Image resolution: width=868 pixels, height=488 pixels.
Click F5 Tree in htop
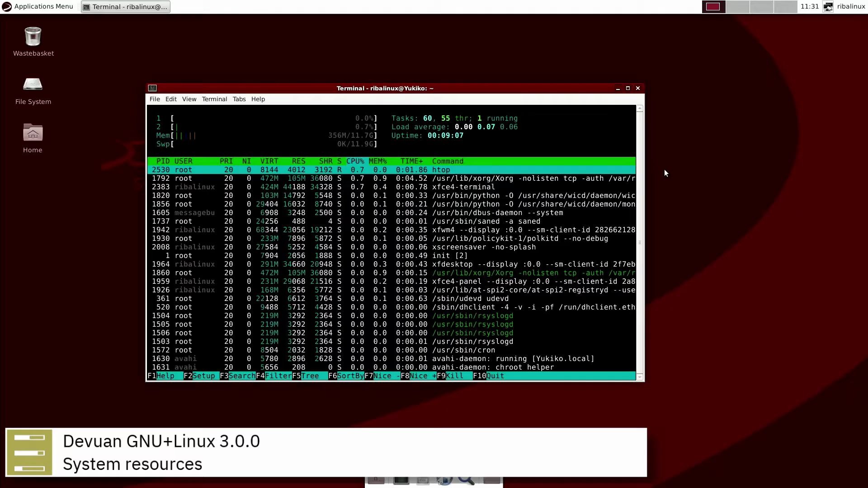pos(310,376)
